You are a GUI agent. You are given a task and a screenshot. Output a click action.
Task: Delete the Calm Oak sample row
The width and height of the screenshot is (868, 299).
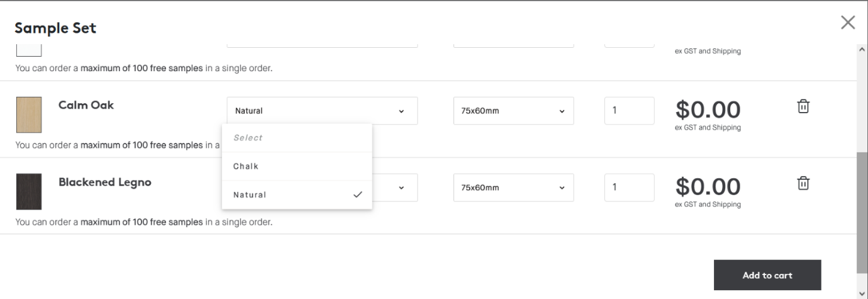click(x=803, y=106)
